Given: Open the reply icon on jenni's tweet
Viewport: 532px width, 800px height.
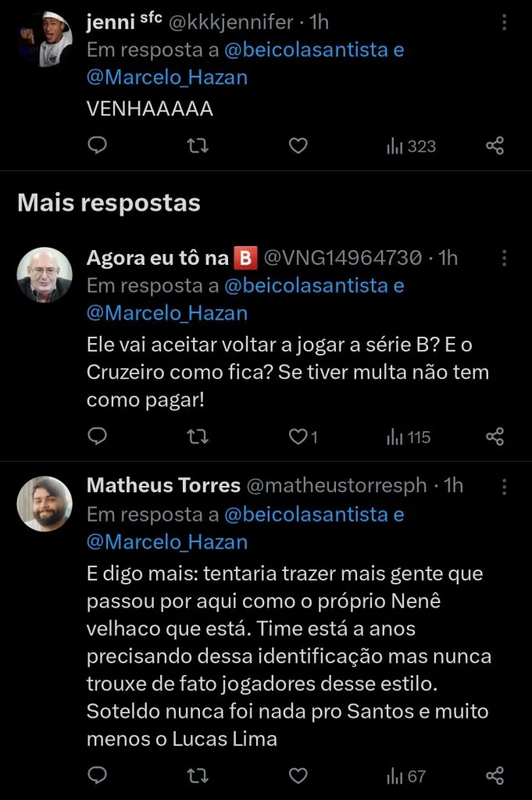Looking at the screenshot, I should click(96, 145).
